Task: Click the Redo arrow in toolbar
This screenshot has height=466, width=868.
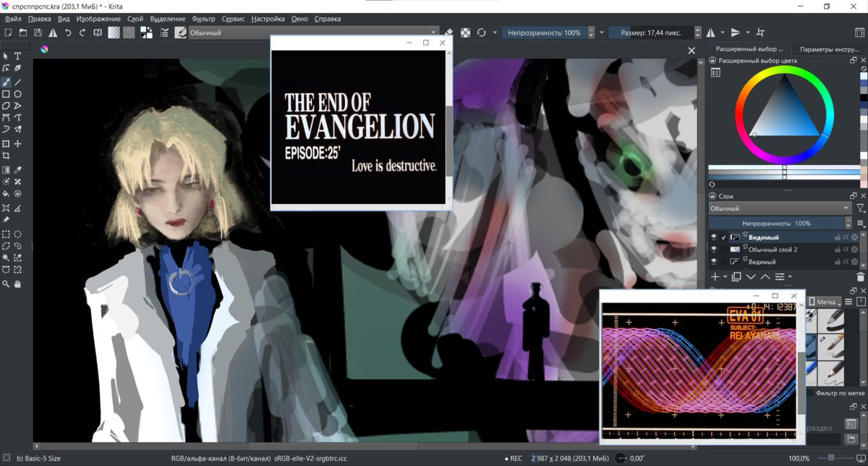Action: pos(82,33)
